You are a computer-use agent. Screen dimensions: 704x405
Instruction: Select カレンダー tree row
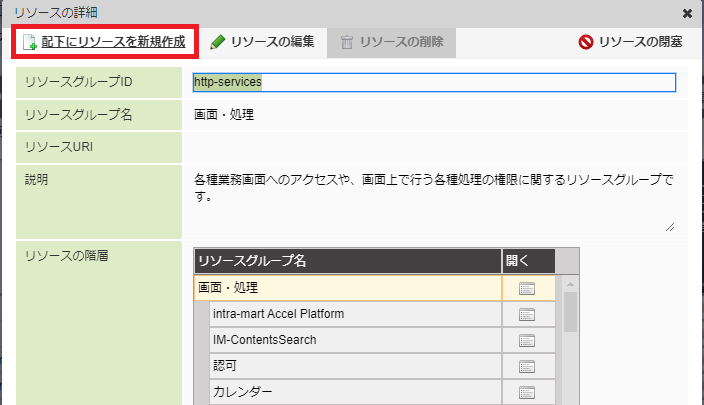point(355,392)
